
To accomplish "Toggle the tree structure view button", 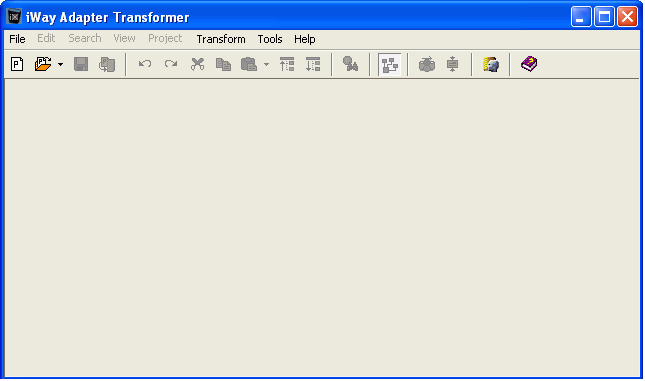I will pyautogui.click(x=390, y=65).
